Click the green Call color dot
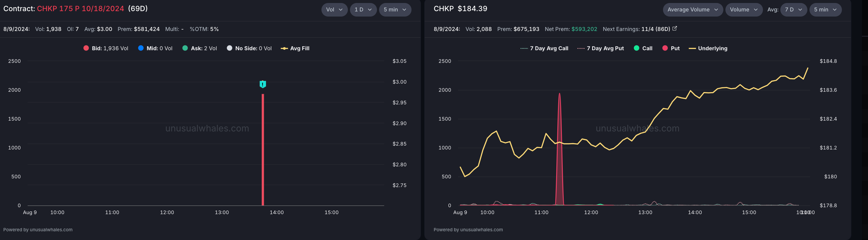Image resolution: width=868 pixels, height=240 pixels. click(x=636, y=48)
